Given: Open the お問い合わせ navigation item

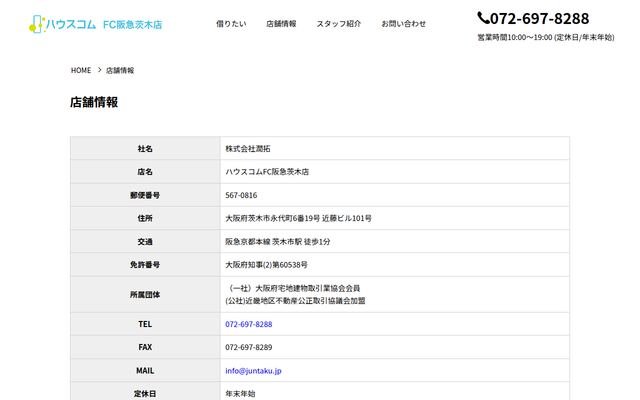Looking at the screenshot, I should [x=404, y=24].
